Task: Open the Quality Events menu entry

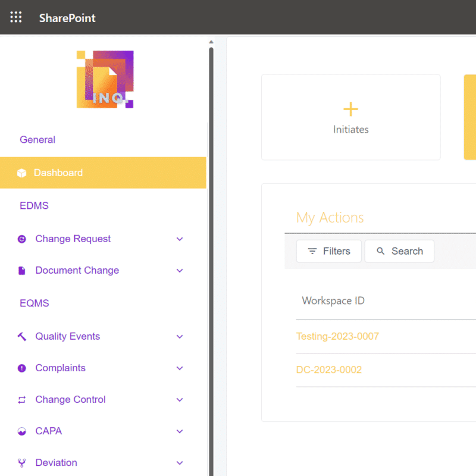Action: (x=103, y=336)
